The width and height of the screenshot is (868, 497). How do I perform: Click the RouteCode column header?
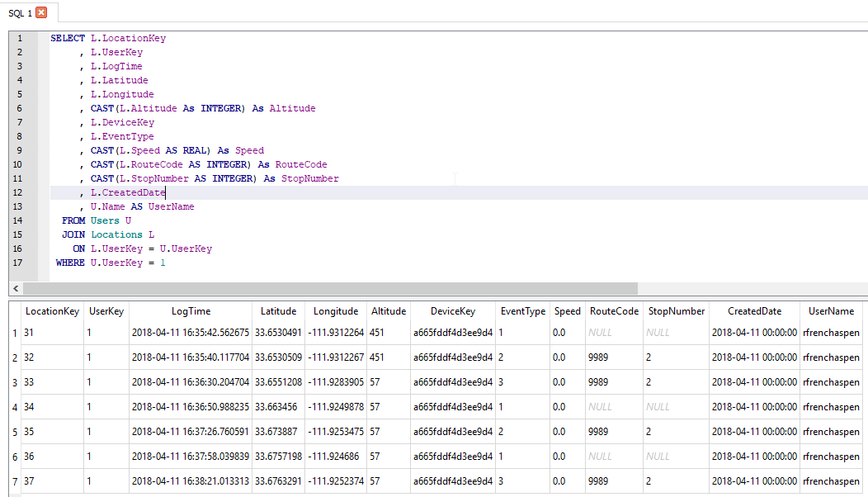(x=614, y=311)
